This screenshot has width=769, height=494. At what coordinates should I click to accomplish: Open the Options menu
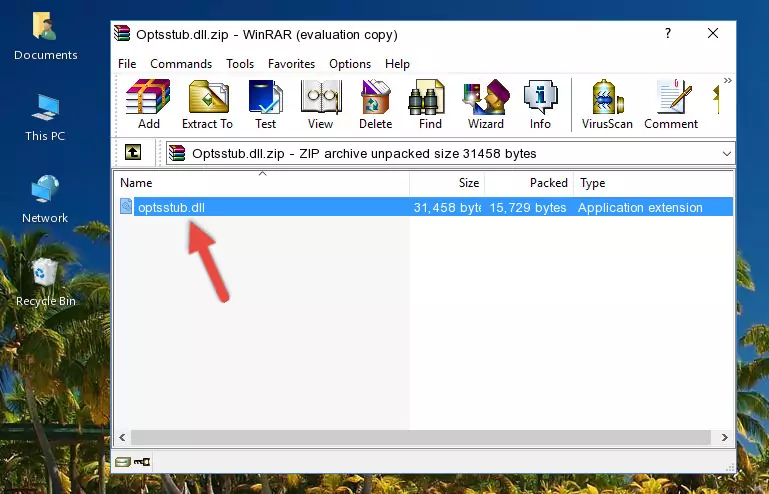pos(350,64)
